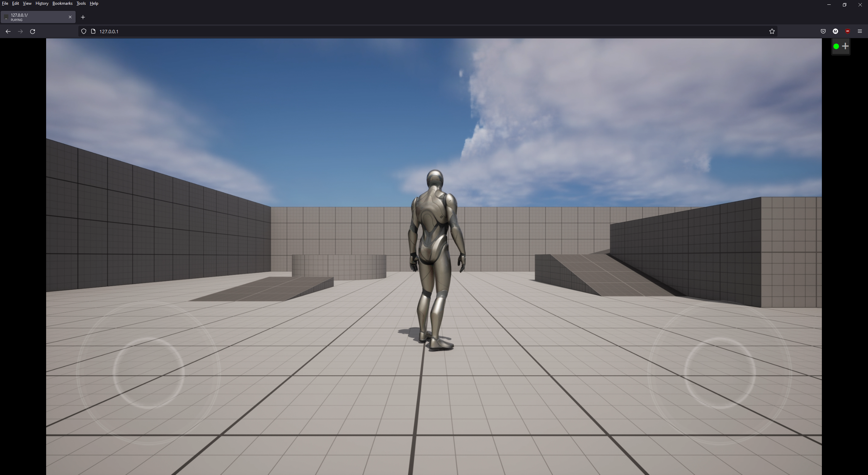The width and height of the screenshot is (868, 475).
Task: Click the green connection status dot
Action: point(836,46)
